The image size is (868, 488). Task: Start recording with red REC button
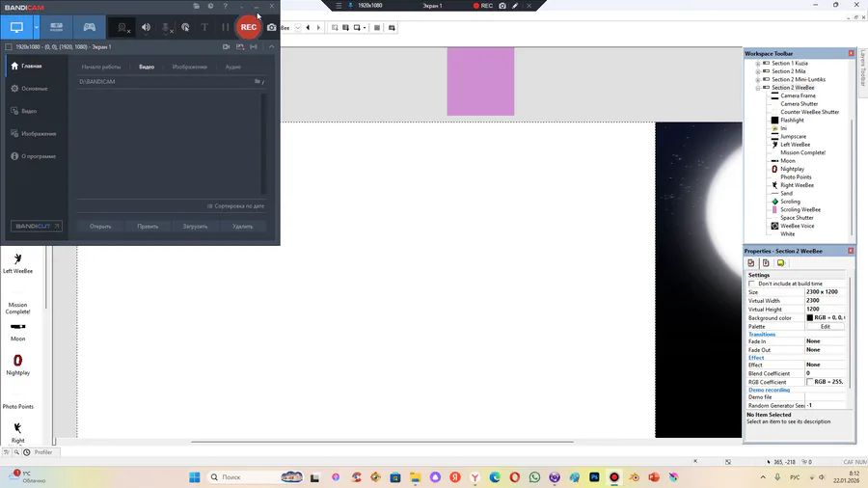point(249,27)
